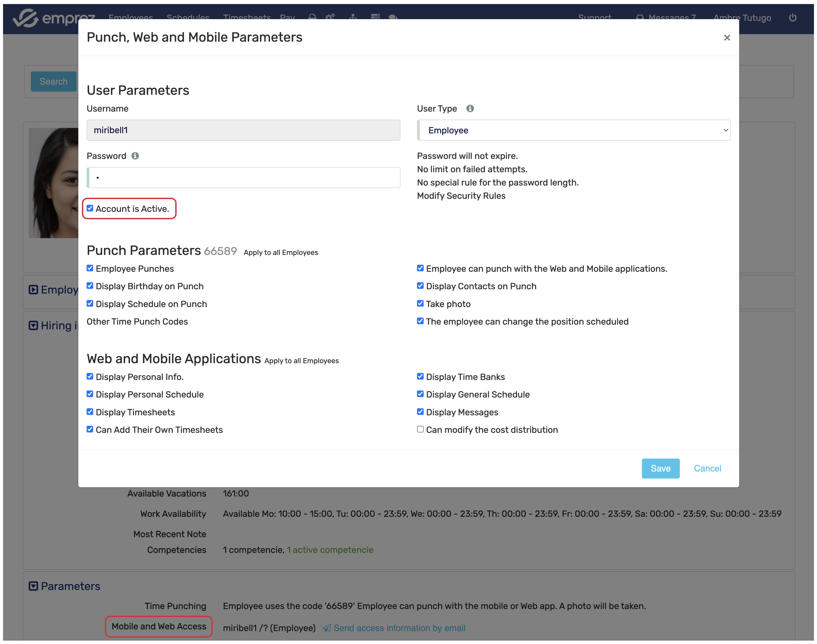Toggle the Hiring section expander icon
This screenshot has width=817, height=644.
pos(33,325)
